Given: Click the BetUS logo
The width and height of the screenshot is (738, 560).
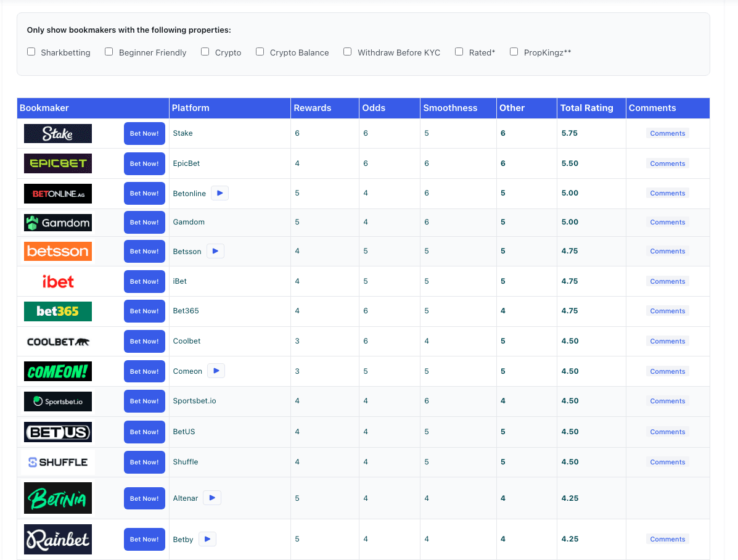Looking at the screenshot, I should click(x=58, y=432).
